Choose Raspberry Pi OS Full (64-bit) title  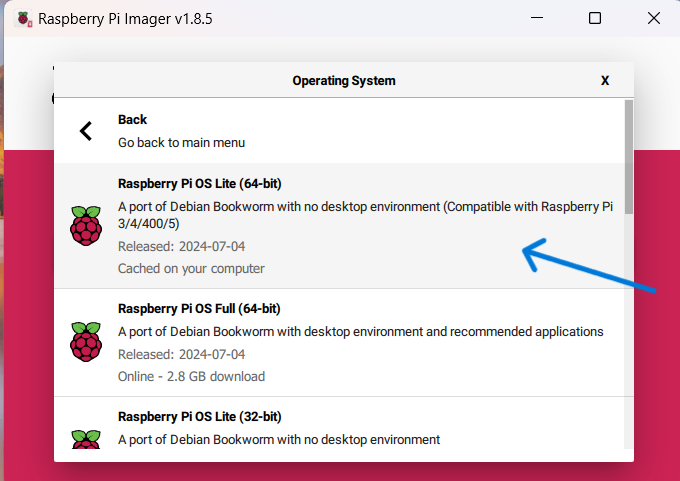199,308
